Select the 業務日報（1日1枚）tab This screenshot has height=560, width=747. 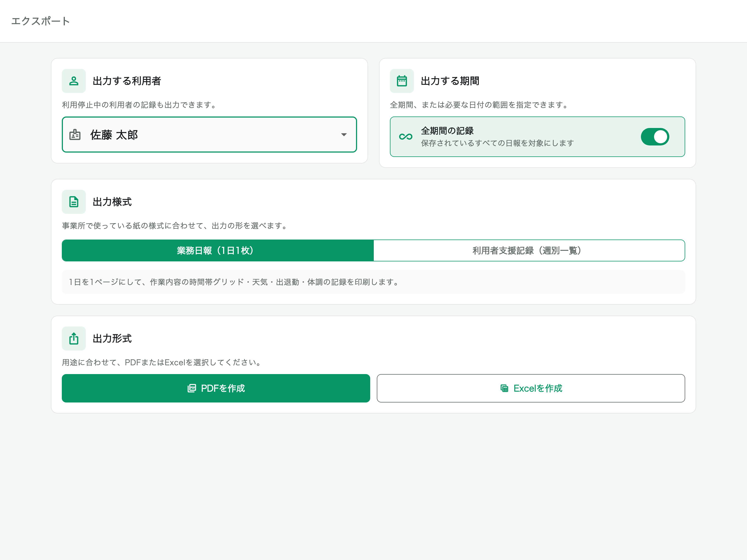(x=218, y=251)
